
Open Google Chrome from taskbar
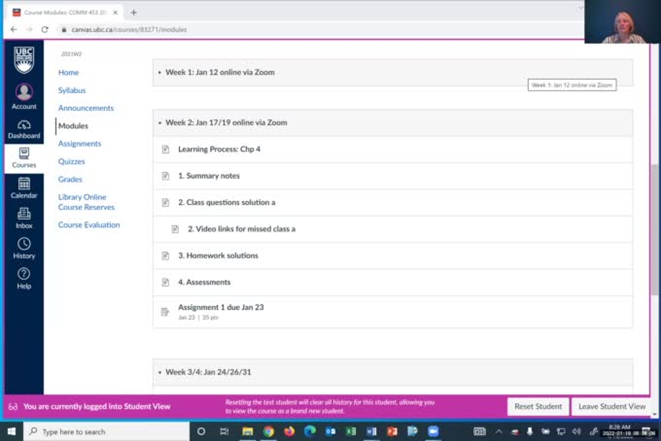[268, 431]
